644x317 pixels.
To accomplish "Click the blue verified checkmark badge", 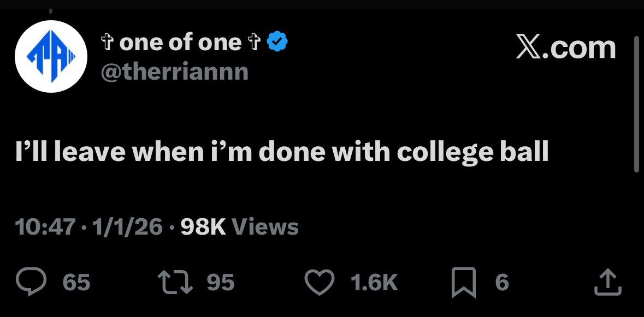I will click(x=278, y=43).
